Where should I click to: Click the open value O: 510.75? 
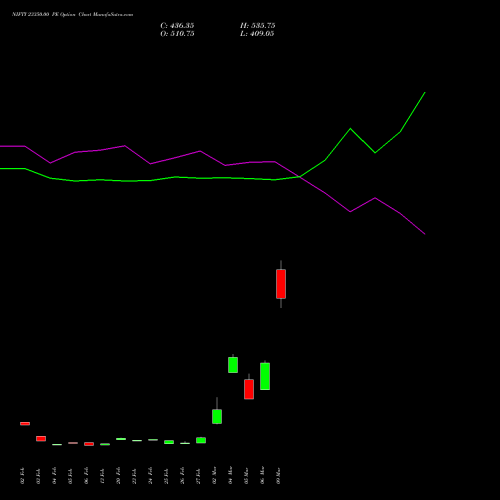click(x=177, y=34)
